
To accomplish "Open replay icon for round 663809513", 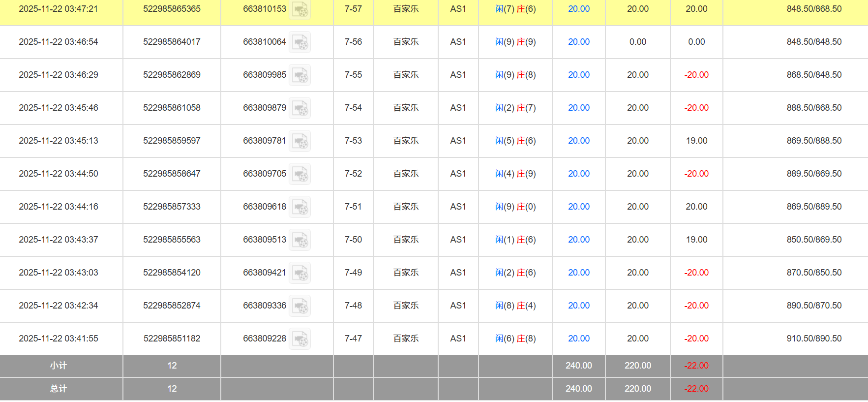I will (299, 240).
